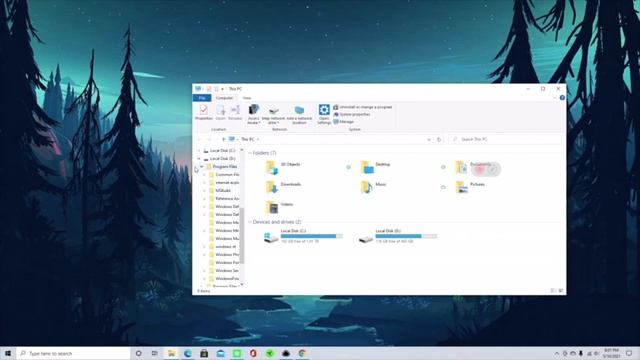
Task: Click Uninstall or change a program
Action: click(362, 107)
